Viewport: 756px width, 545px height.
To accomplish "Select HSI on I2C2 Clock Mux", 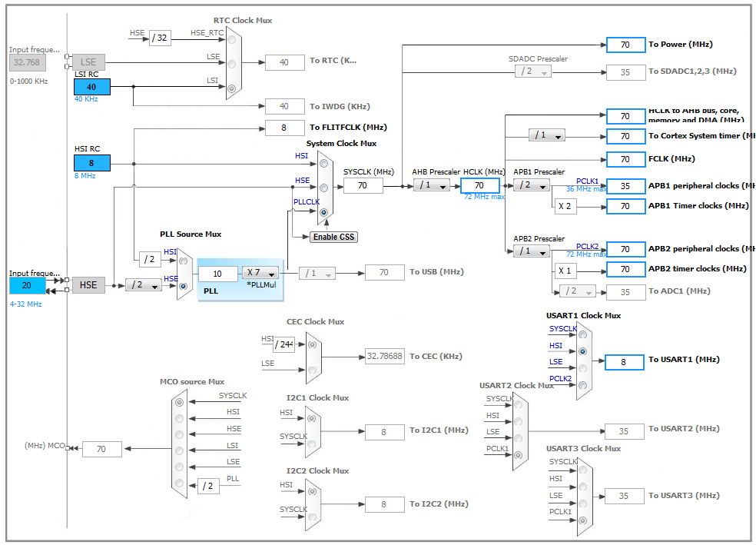I will tap(312, 491).
